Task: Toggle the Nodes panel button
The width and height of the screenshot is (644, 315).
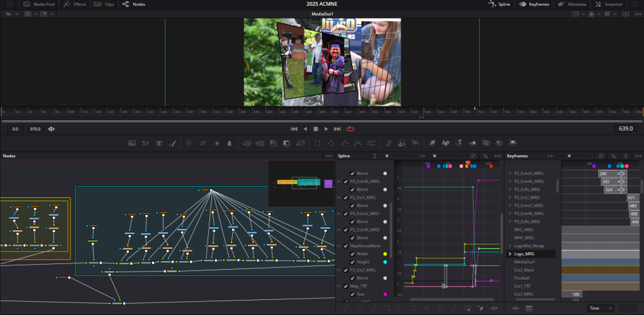Action: click(133, 4)
